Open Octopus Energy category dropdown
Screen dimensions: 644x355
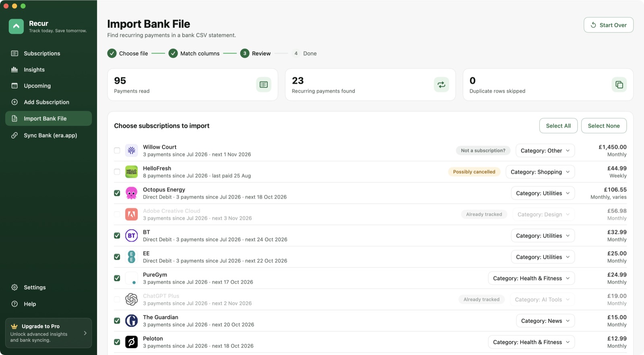pos(543,193)
